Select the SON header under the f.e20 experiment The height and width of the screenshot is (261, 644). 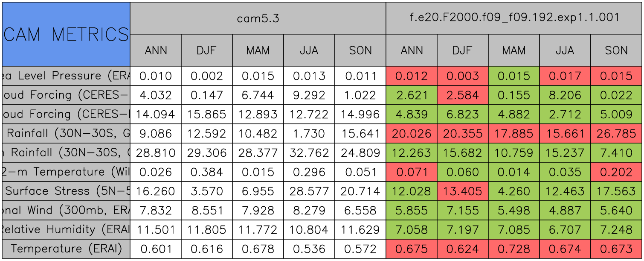coord(616,50)
